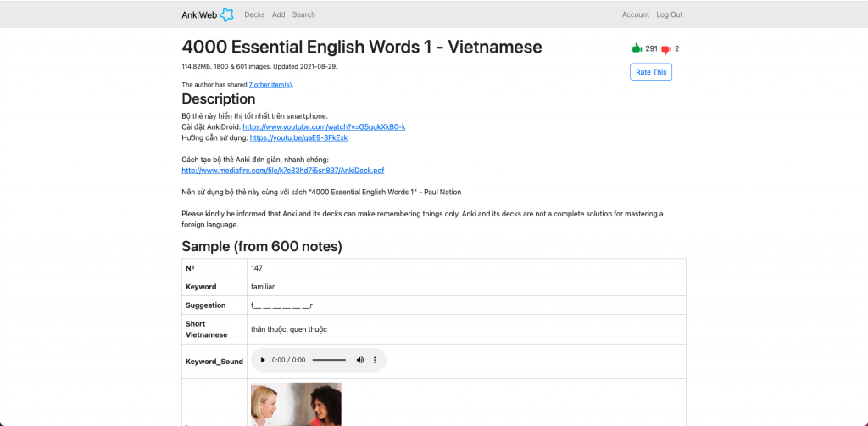Open the AnkiDroid YouTube install link
Screen dimensions: 868x426
325,126
